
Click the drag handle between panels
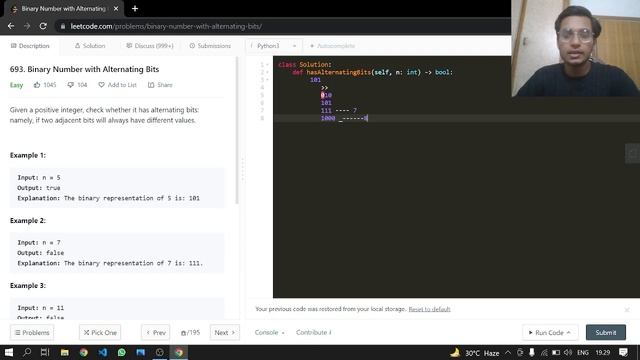pos(242,169)
